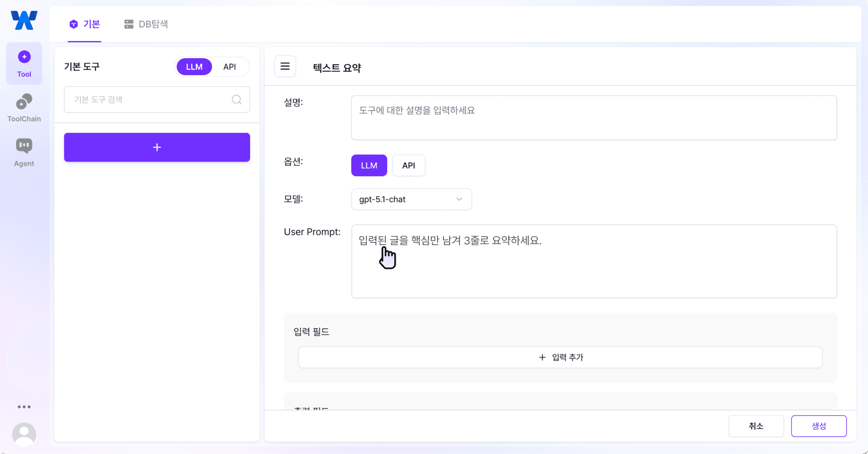Choose LLM under the 옵션 setting
868x454 pixels.
point(369,165)
